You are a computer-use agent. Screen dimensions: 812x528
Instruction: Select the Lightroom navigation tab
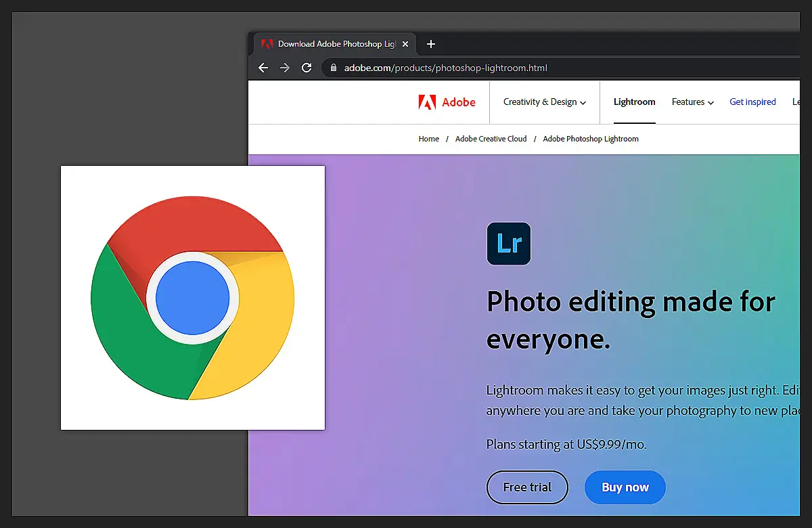point(634,102)
